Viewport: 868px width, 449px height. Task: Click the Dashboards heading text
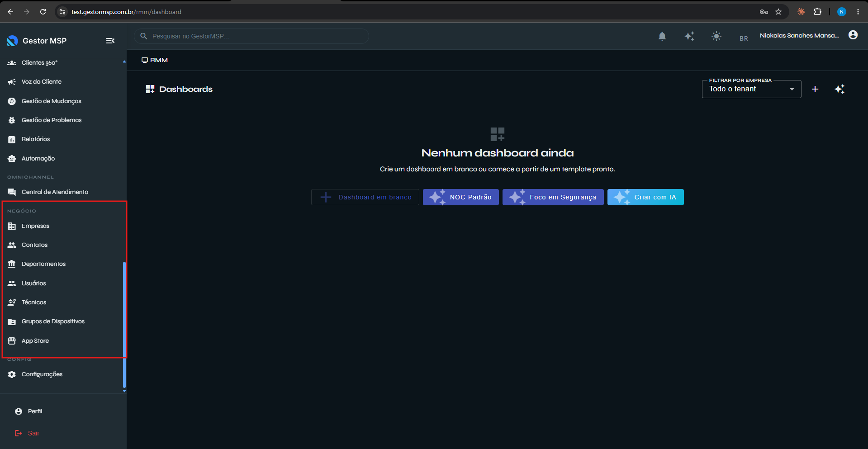pos(186,89)
